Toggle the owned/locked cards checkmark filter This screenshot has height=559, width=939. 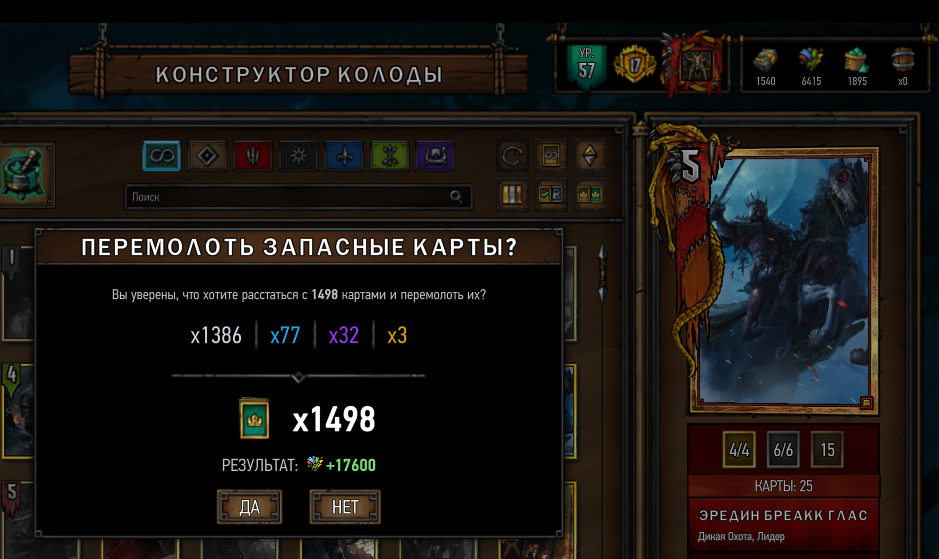tap(550, 194)
